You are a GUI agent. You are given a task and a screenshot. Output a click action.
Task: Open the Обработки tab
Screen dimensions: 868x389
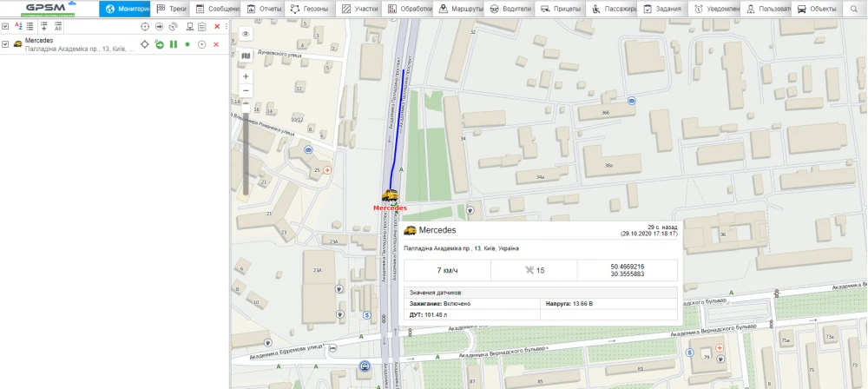(406, 9)
